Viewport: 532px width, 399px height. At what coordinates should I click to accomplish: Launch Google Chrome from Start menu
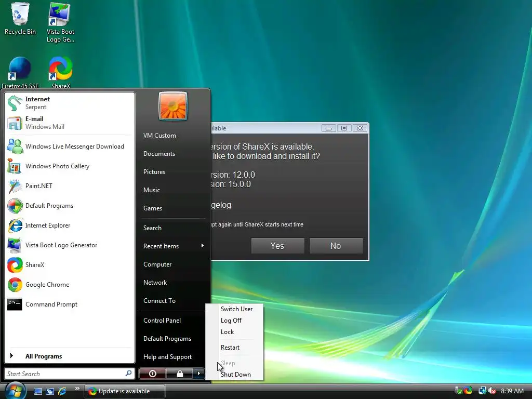70,285
